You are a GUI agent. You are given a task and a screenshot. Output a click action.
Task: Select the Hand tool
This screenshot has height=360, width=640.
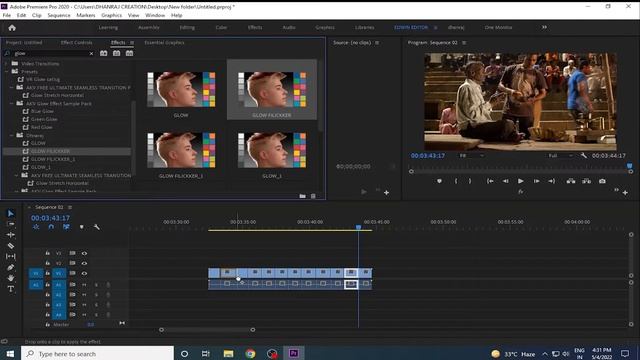[x=11, y=278]
